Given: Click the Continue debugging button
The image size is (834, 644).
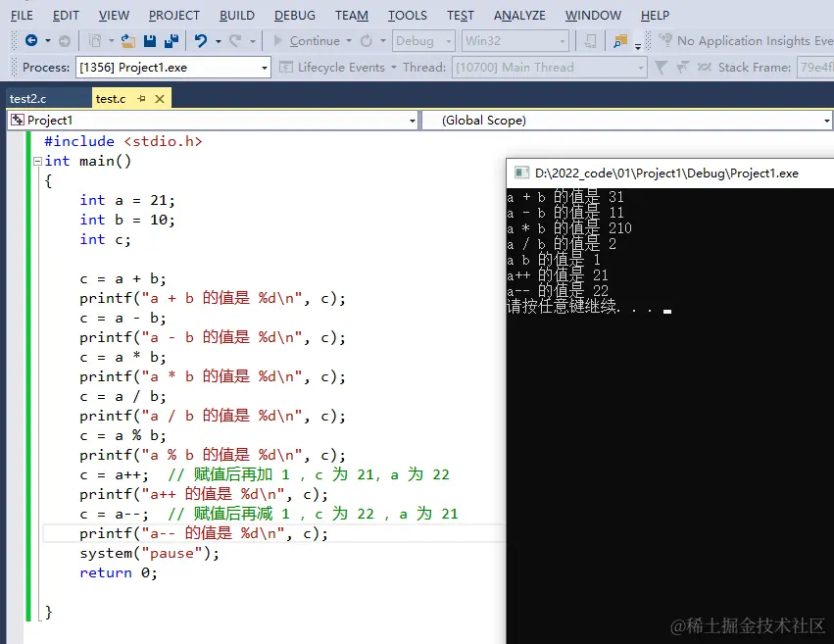Looking at the screenshot, I should pyautogui.click(x=307, y=40).
